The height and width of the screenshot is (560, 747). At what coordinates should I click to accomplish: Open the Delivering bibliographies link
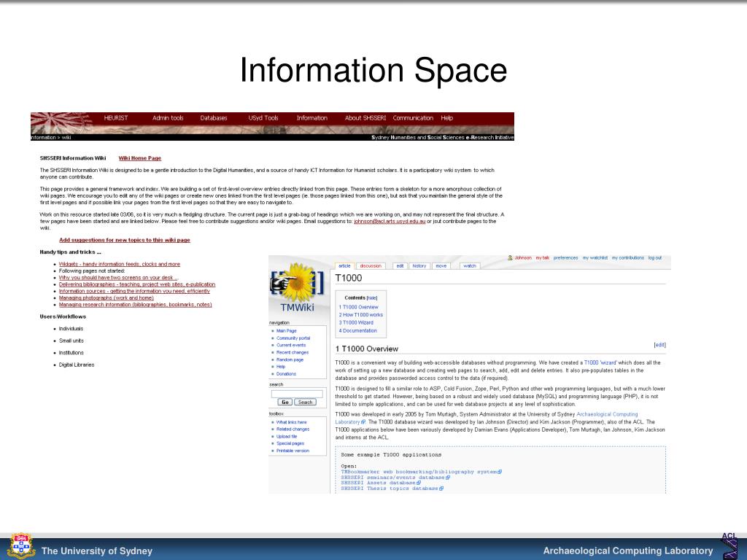click(x=137, y=284)
